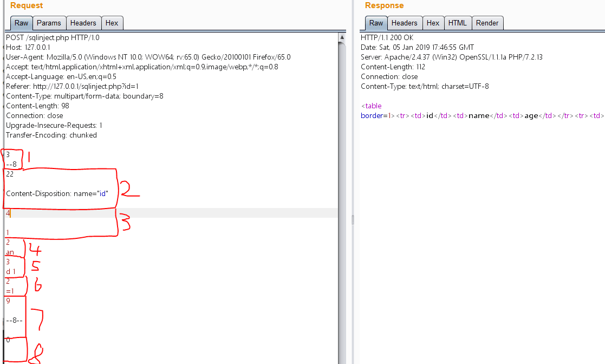This screenshot has width=605, height=364.
Task: Switch to the request Params tab
Action: point(49,23)
